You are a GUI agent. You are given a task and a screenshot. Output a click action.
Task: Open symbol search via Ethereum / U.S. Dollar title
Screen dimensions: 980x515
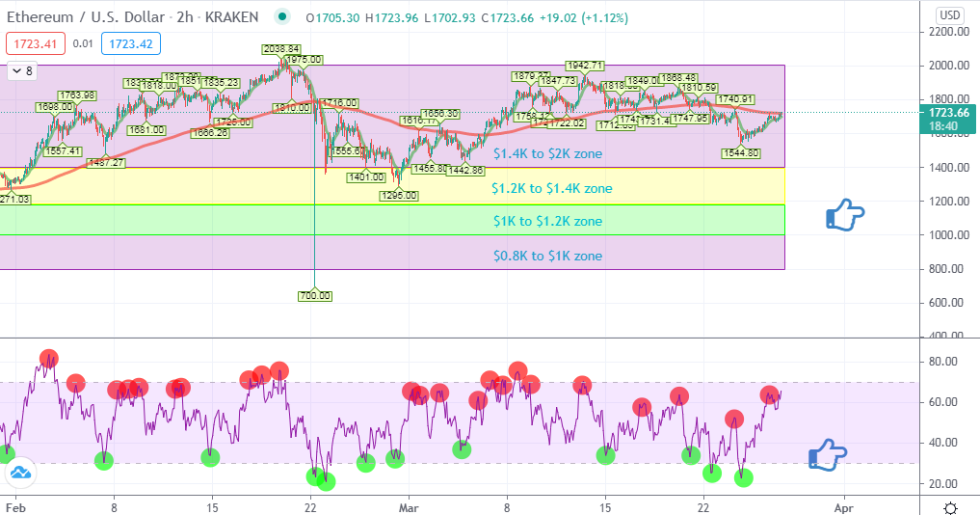coord(87,17)
